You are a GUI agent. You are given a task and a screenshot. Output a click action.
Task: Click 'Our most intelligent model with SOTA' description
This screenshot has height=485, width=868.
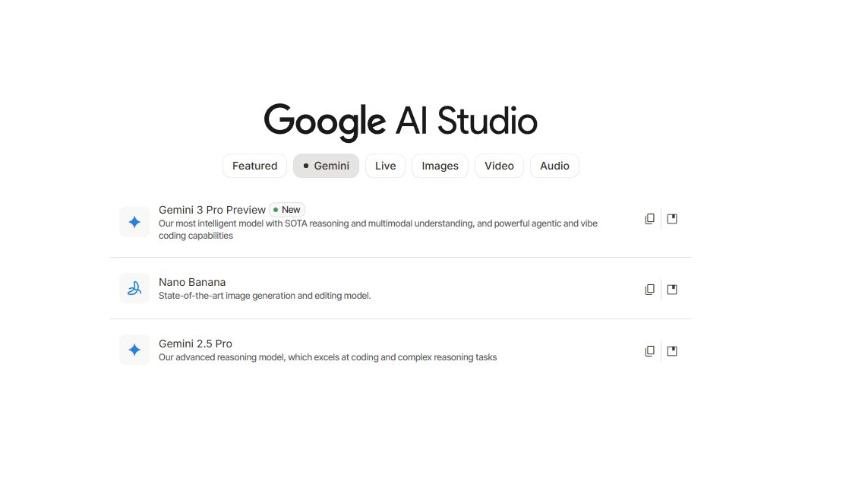click(x=378, y=230)
